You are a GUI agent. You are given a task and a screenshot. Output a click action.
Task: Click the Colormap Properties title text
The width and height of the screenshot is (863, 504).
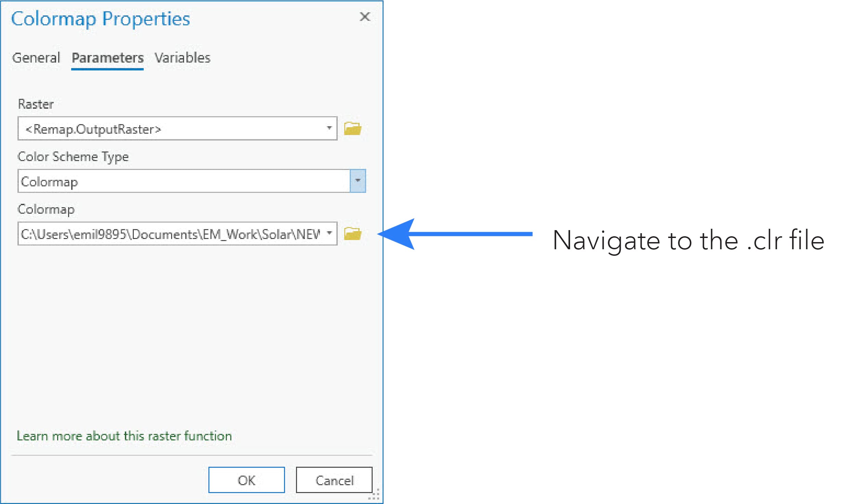click(100, 19)
